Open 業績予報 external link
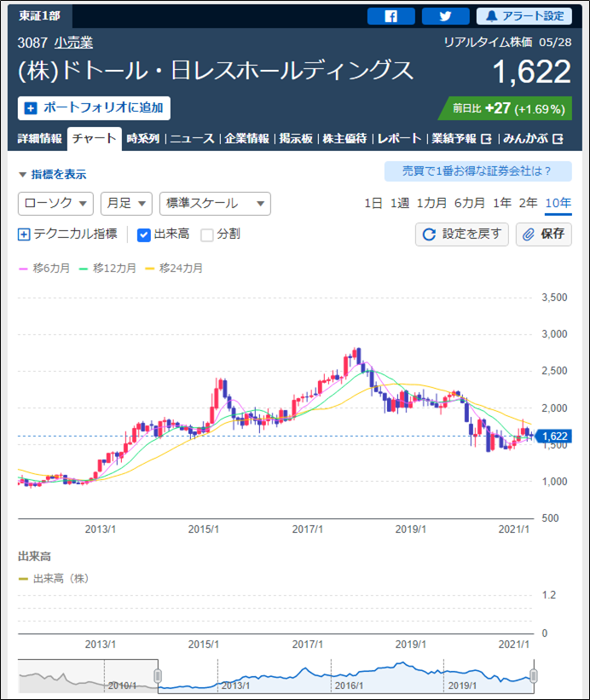The width and height of the screenshot is (590, 700). click(x=461, y=138)
